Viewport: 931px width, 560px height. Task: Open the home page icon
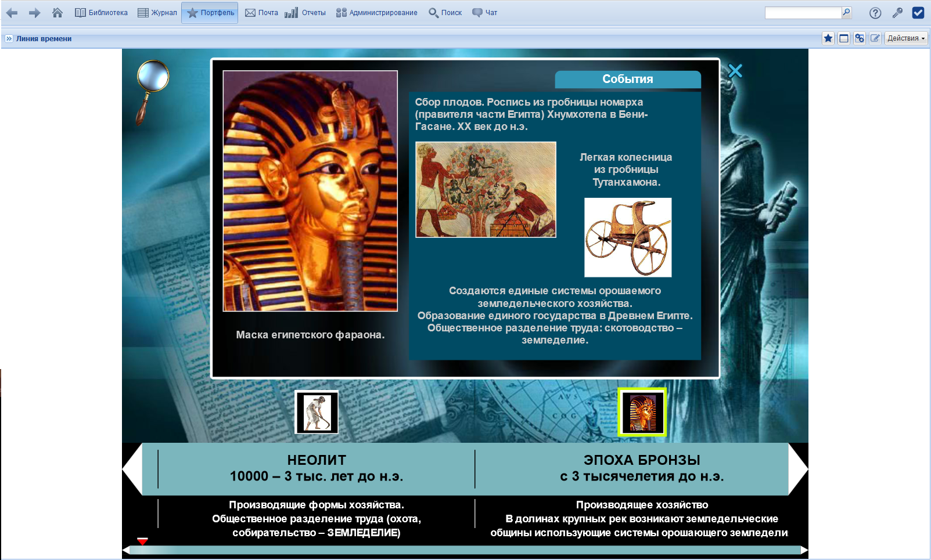point(57,13)
